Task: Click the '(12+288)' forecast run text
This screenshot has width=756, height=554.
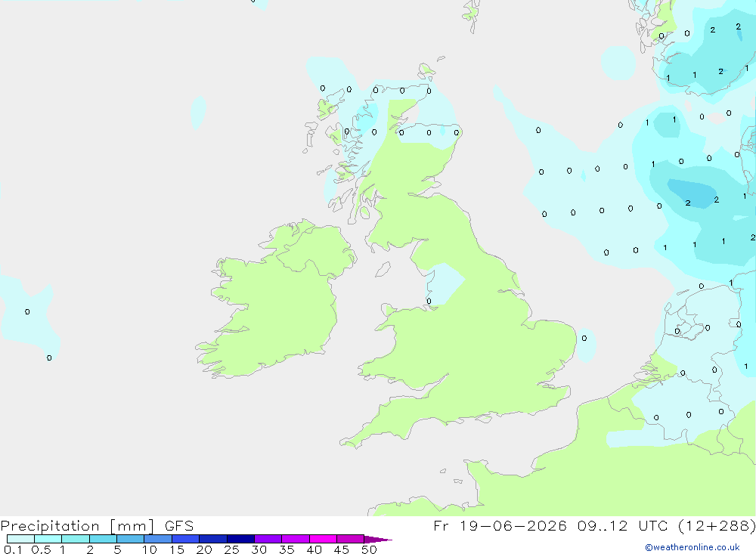Action: (x=717, y=526)
